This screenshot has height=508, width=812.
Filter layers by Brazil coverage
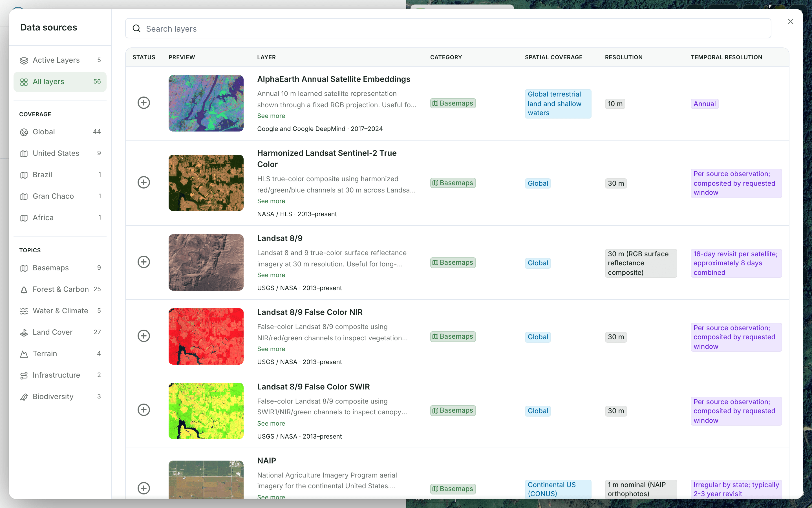[x=60, y=175]
